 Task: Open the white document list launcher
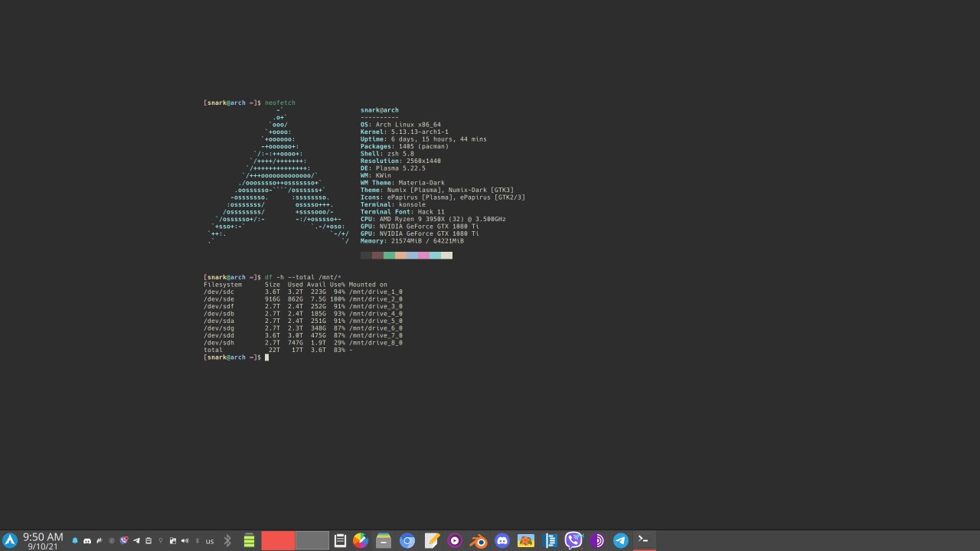(x=340, y=541)
